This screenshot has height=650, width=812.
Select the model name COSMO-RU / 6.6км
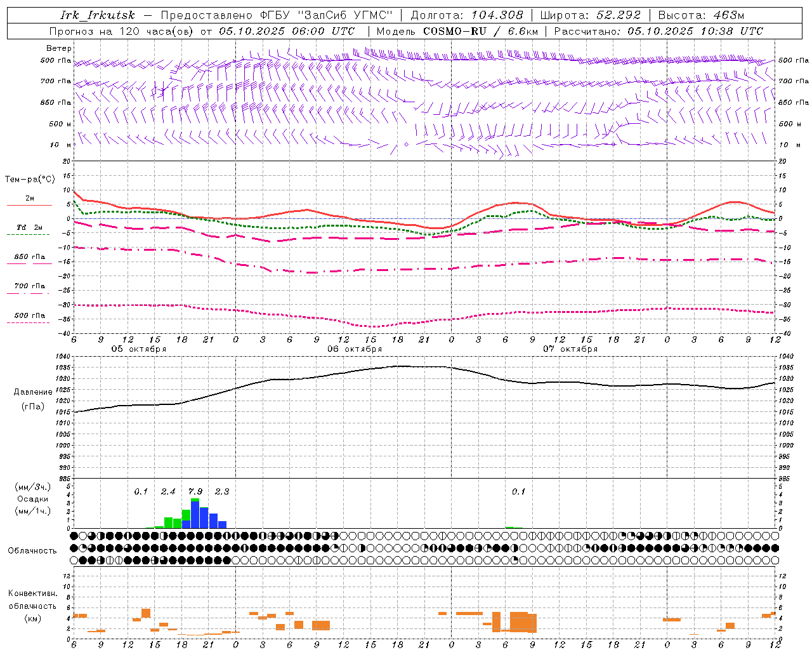480,31
